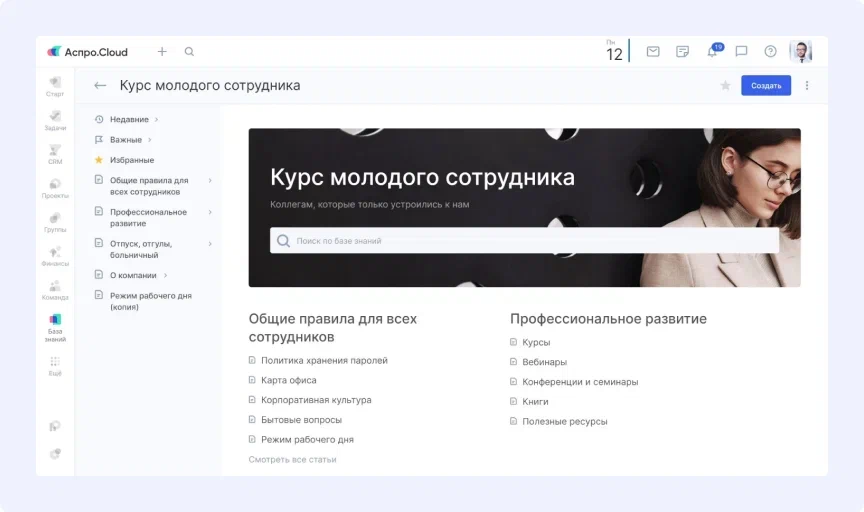Viewport: 864px width, 512px height.
Task: Open Карта офиса article
Action: pos(289,380)
